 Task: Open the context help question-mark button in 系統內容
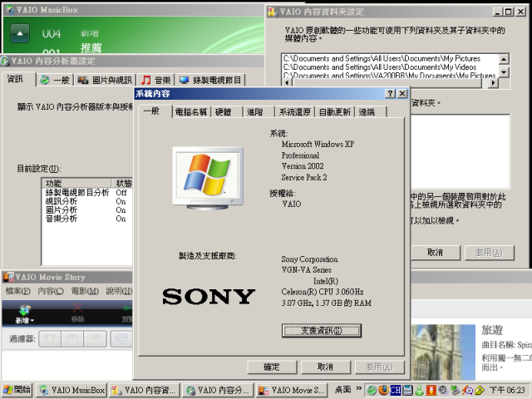coord(391,93)
